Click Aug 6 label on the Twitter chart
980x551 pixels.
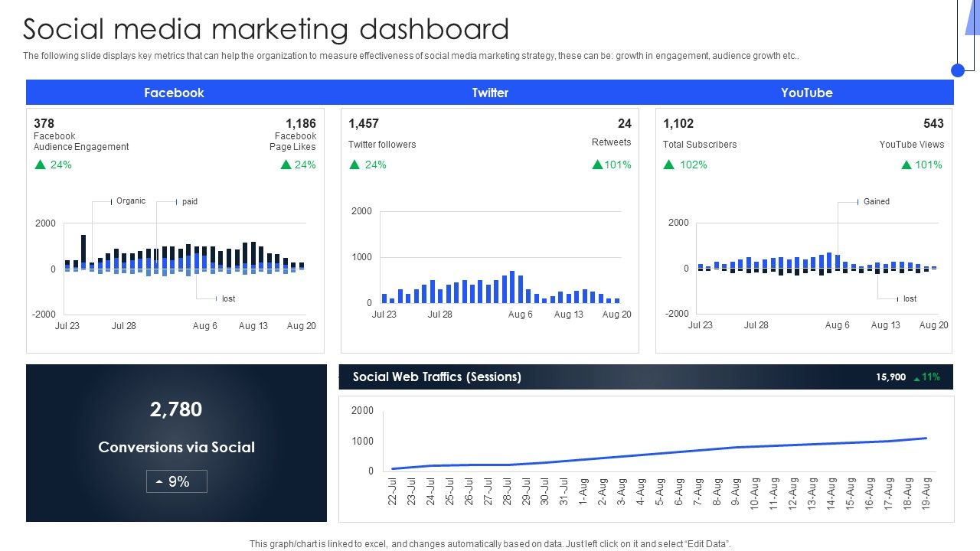pos(520,315)
